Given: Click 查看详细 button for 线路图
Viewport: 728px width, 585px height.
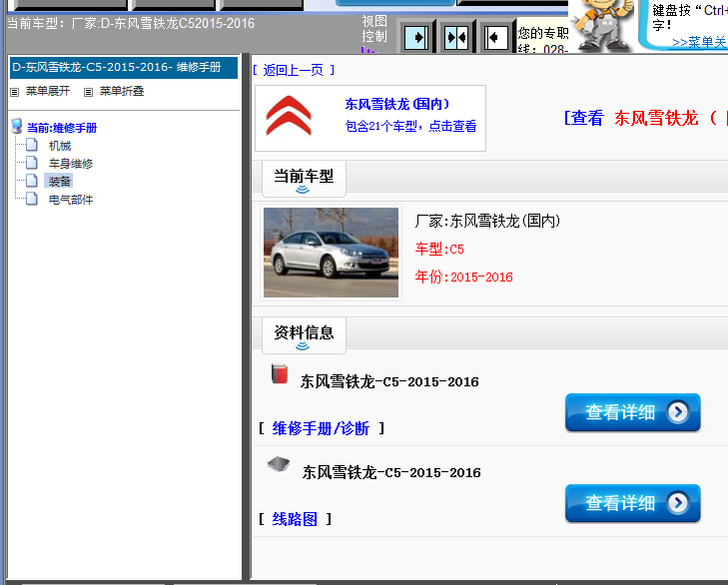Looking at the screenshot, I should click(x=632, y=503).
